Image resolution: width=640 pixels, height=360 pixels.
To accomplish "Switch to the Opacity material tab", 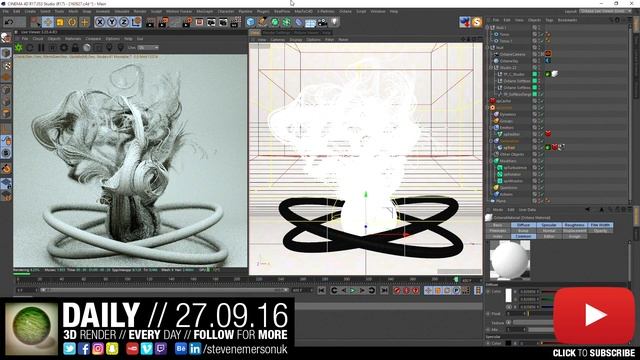I will click(x=600, y=231).
